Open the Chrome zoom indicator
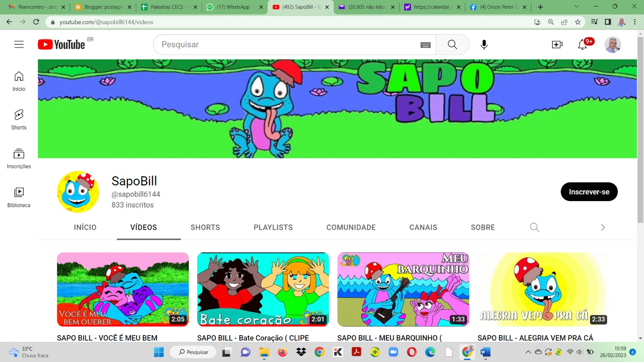This screenshot has height=362, width=644. click(551, 22)
